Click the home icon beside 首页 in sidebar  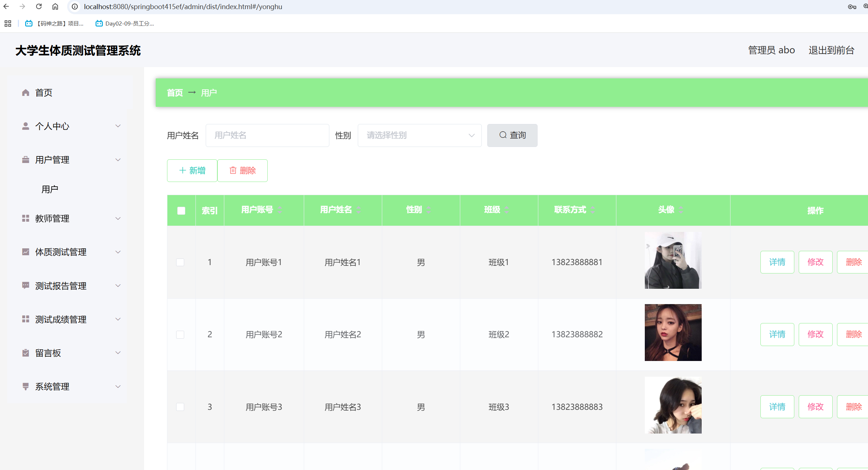pos(26,93)
